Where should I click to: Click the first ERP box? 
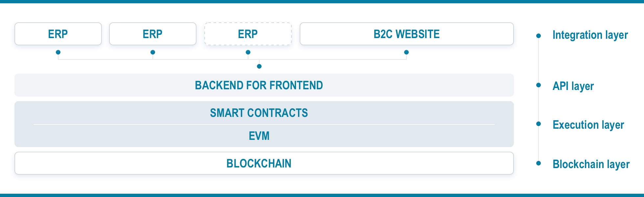tap(58, 34)
